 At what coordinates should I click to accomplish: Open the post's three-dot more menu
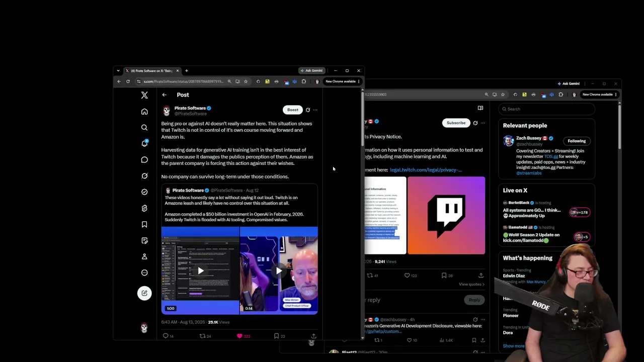[x=315, y=110]
